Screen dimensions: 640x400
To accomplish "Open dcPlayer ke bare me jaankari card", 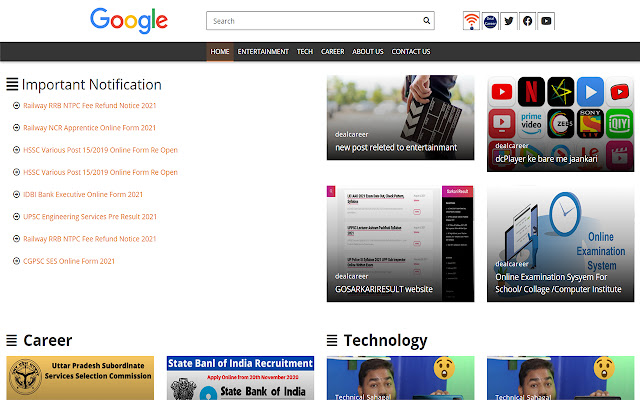I will (560, 123).
